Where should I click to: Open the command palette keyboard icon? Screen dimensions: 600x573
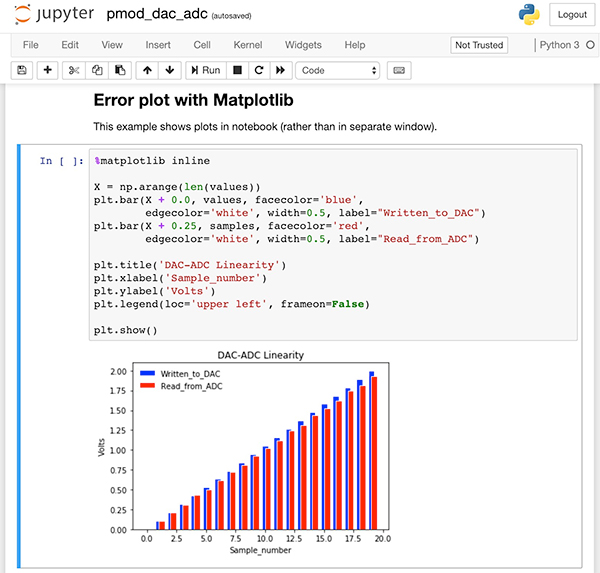point(399,70)
